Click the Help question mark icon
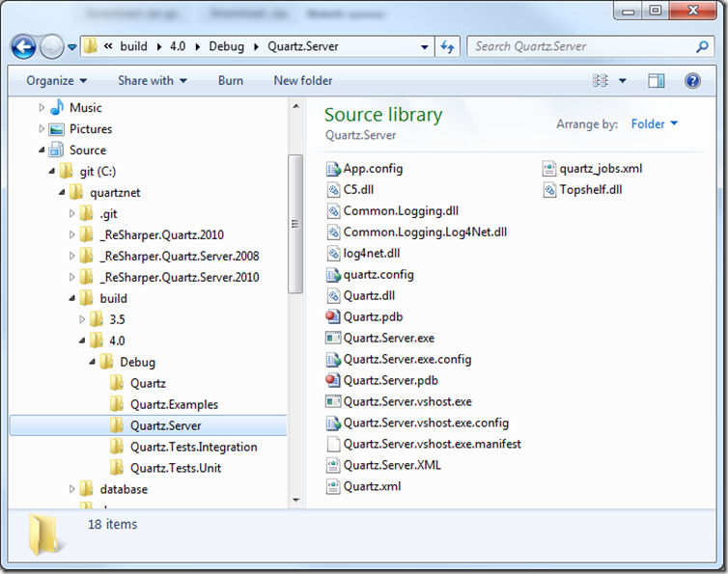728x574 pixels. pos(692,81)
